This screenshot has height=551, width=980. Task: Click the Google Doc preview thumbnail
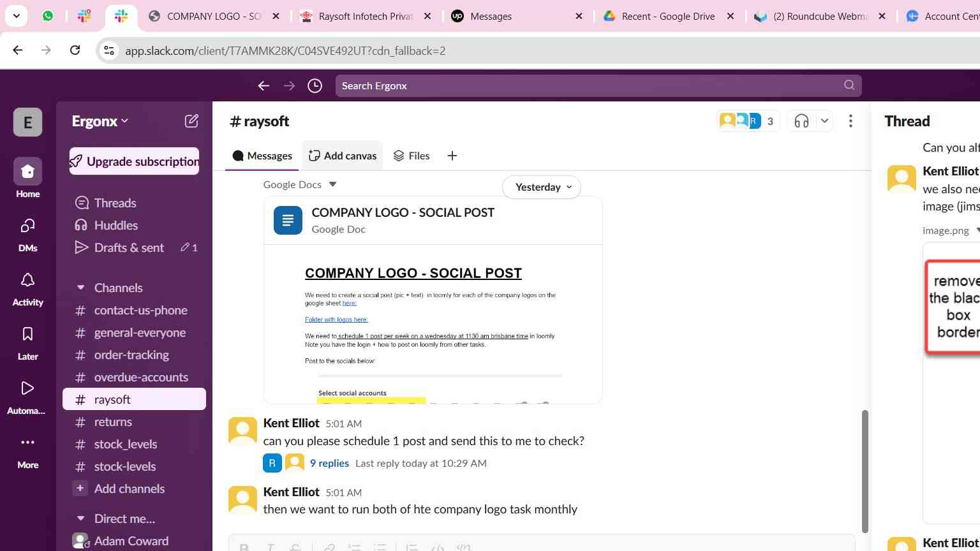(x=433, y=324)
